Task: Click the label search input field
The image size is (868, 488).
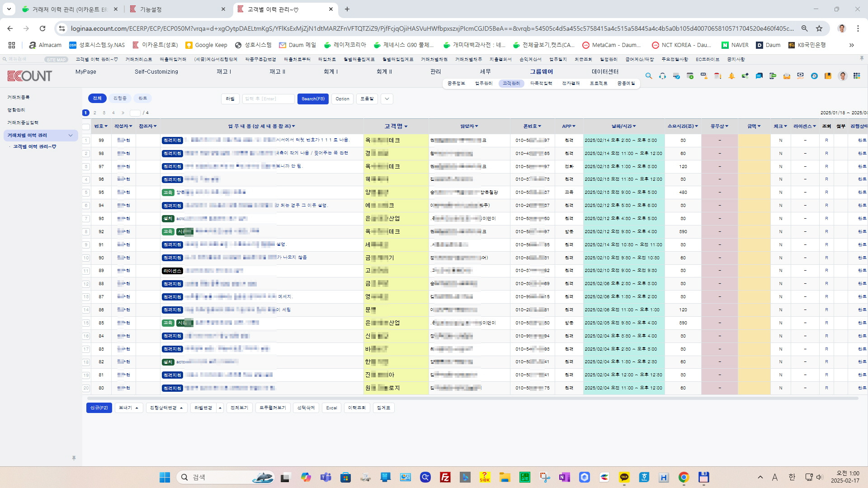Action: (268, 99)
